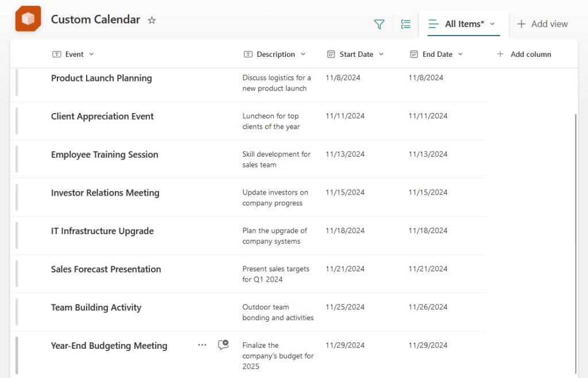588x378 pixels.
Task: Click the Start Date column calendar icon
Action: (331, 54)
